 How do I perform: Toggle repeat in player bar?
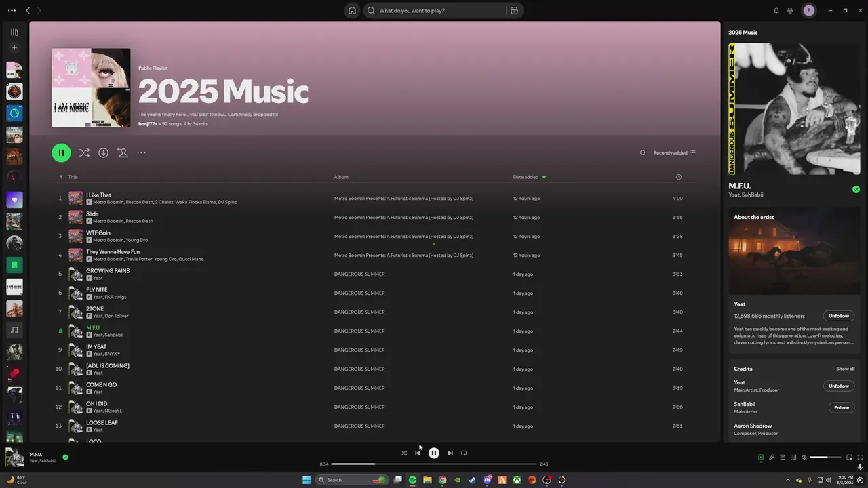(x=464, y=453)
